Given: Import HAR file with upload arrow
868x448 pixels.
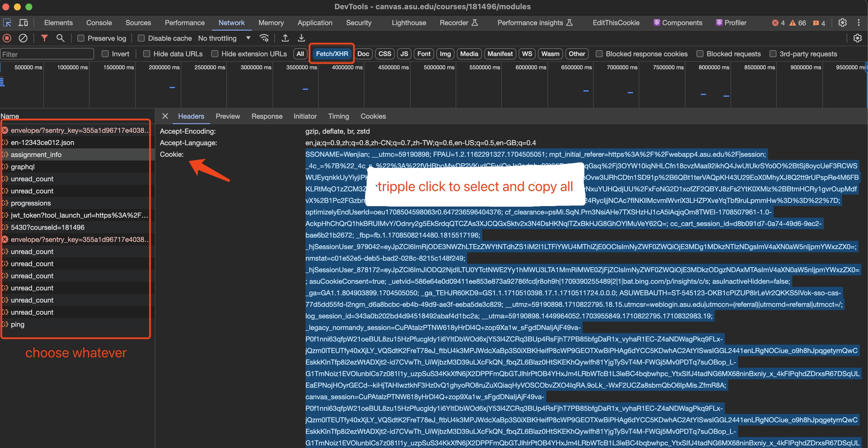Looking at the screenshot, I should 285,38.
